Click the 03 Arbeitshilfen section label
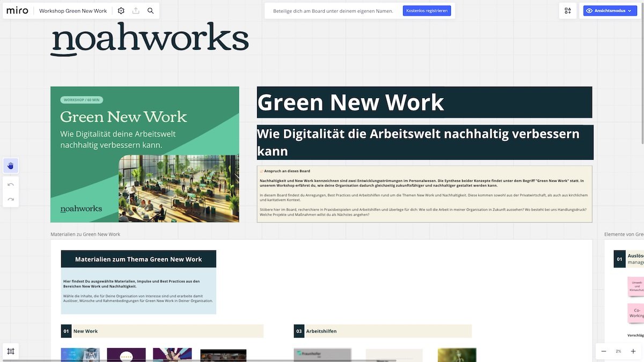Viewport: 644px width, 362px height. coord(383,331)
